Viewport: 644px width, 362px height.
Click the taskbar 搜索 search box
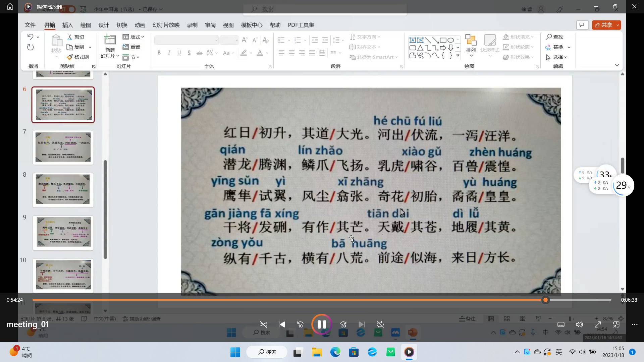(267, 352)
